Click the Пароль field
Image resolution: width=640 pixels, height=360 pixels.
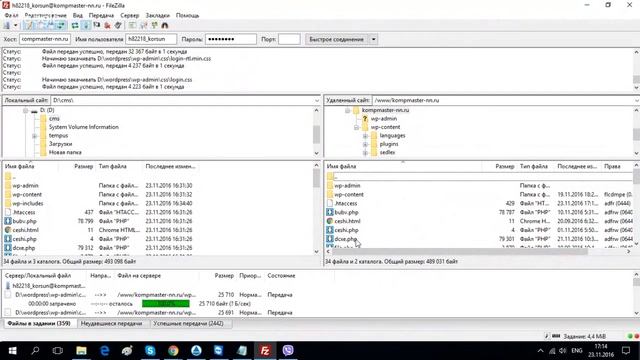231,39
